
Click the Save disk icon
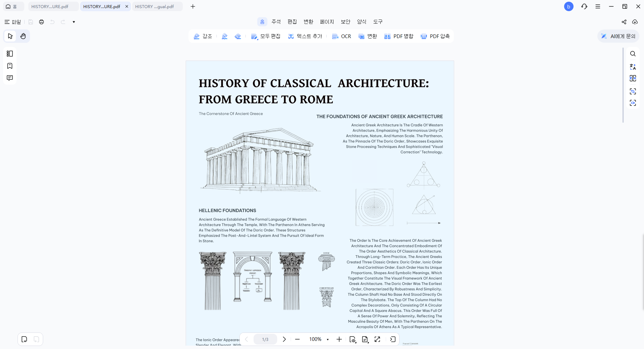(x=31, y=22)
